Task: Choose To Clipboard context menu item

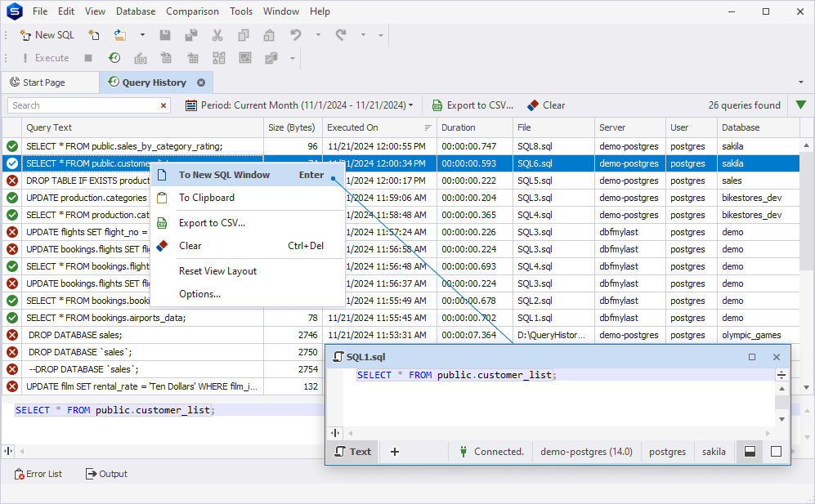Action: [248, 198]
